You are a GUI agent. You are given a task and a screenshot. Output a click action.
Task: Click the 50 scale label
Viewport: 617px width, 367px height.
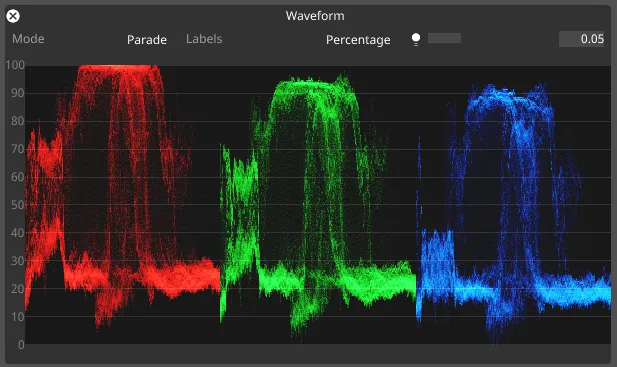click(x=18, y=205)
